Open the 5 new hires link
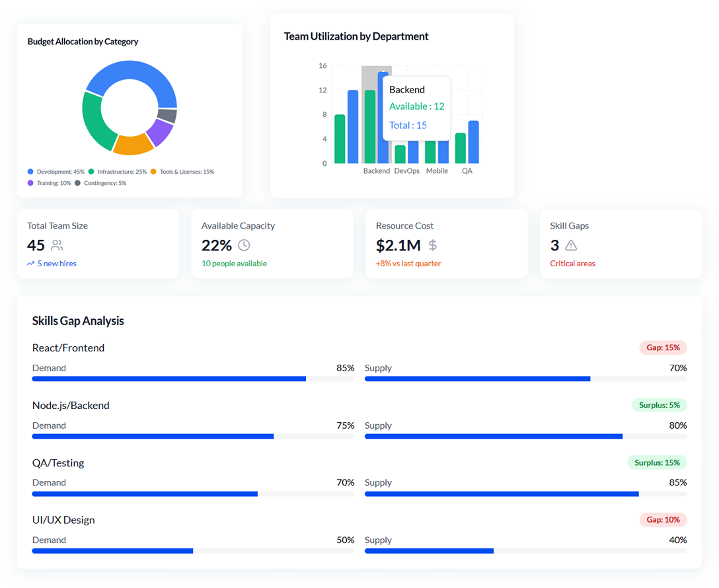Image resolution: width=719 pixels, height=588 pixels. pos(57,264)
